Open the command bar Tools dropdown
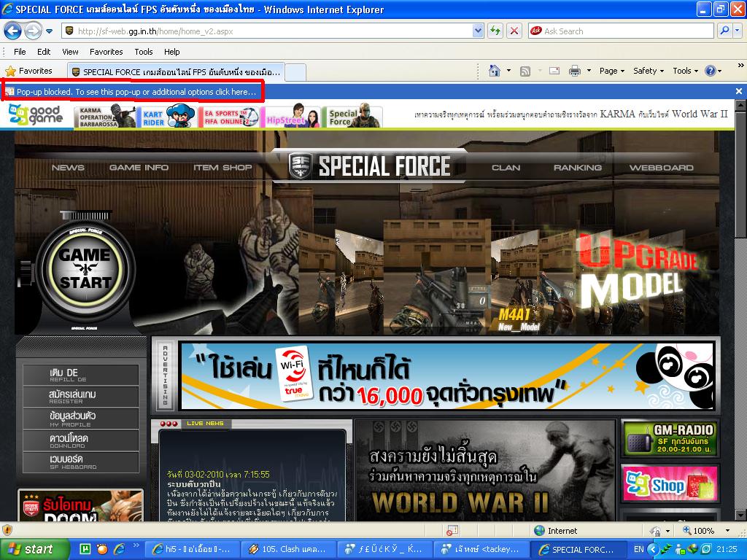This screenshot has height=560, width=747. tap(686, 71)
